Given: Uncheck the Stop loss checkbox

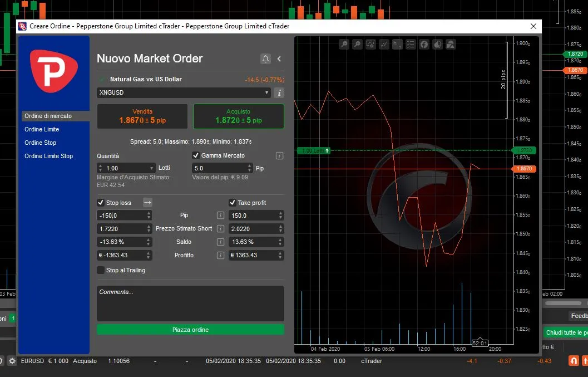Looking at the screenshot, I should 101,202.
